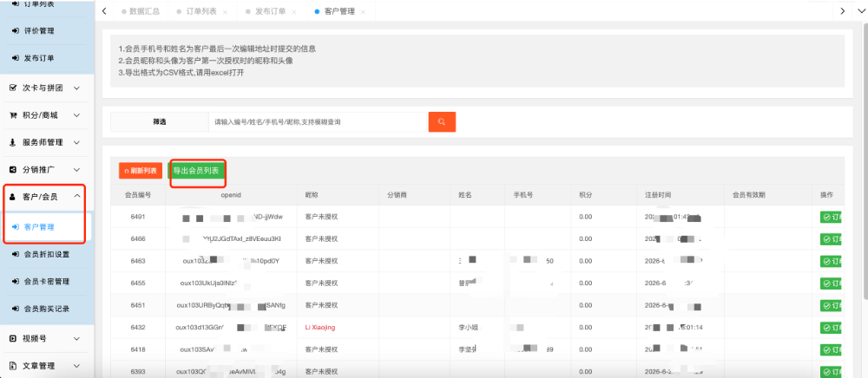Click the order button for member 6491
868x378 pixels.
[x=831, y=218]
